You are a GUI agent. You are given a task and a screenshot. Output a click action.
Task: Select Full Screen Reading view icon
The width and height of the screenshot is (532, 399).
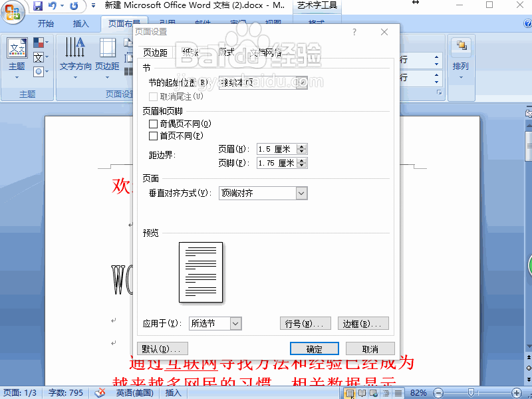[362, 393]
